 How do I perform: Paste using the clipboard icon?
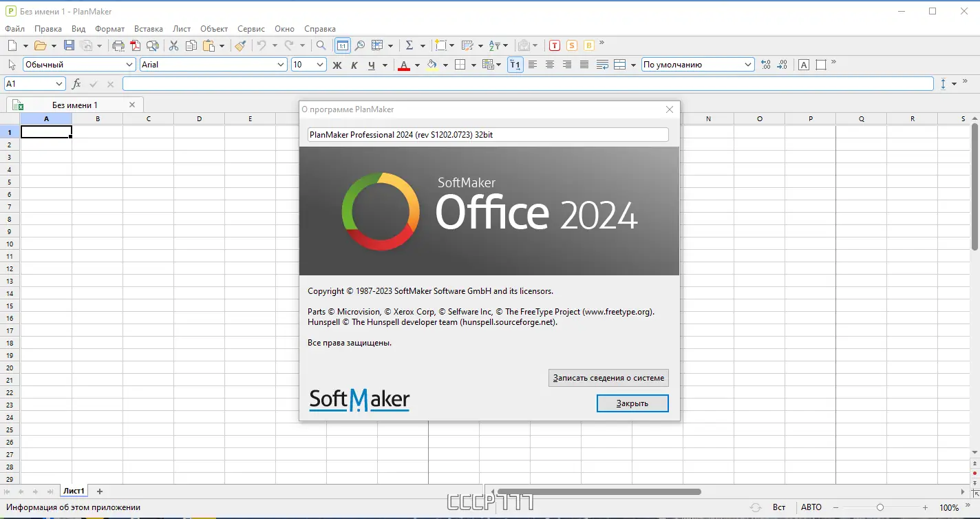[209, 45]
